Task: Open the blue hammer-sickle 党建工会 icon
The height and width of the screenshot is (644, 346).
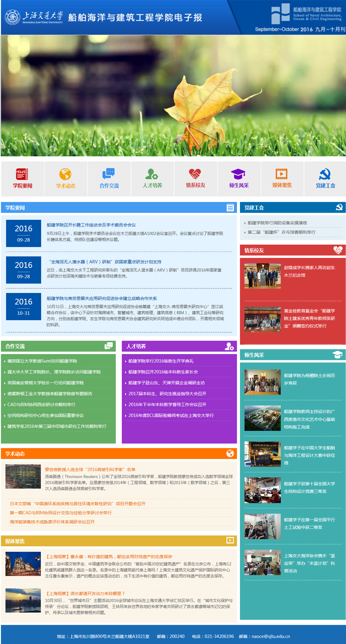Action: pos(325,174)
